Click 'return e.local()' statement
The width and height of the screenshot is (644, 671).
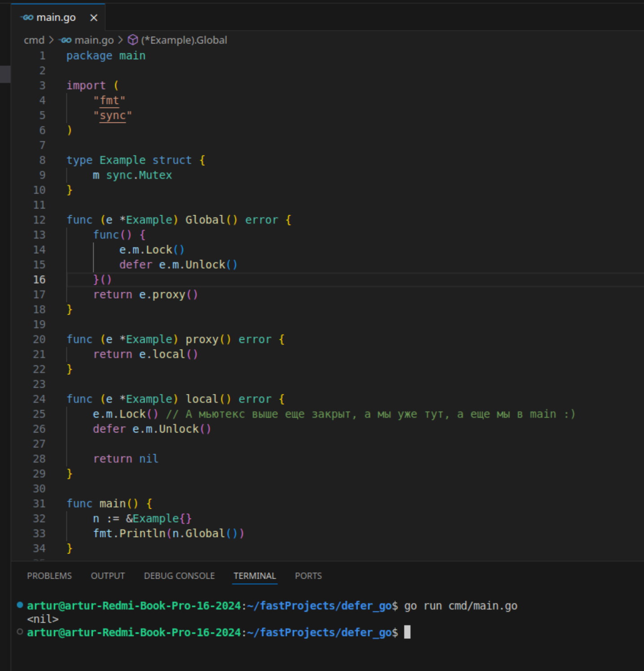pyautogui.click(x=145, y=354)
